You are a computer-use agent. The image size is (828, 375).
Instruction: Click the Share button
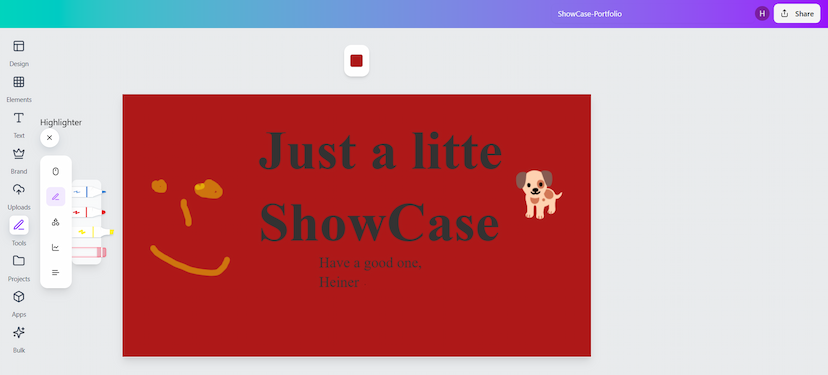tap(797, 14)
